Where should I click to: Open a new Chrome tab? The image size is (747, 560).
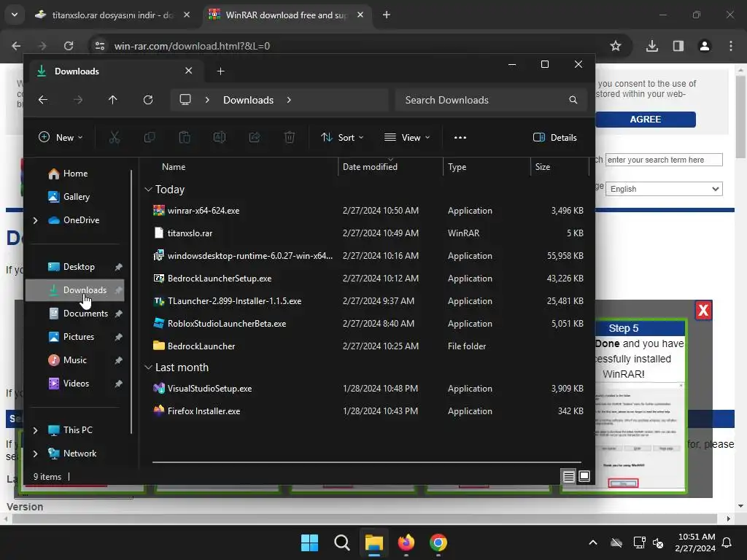[x=387, y=15]
